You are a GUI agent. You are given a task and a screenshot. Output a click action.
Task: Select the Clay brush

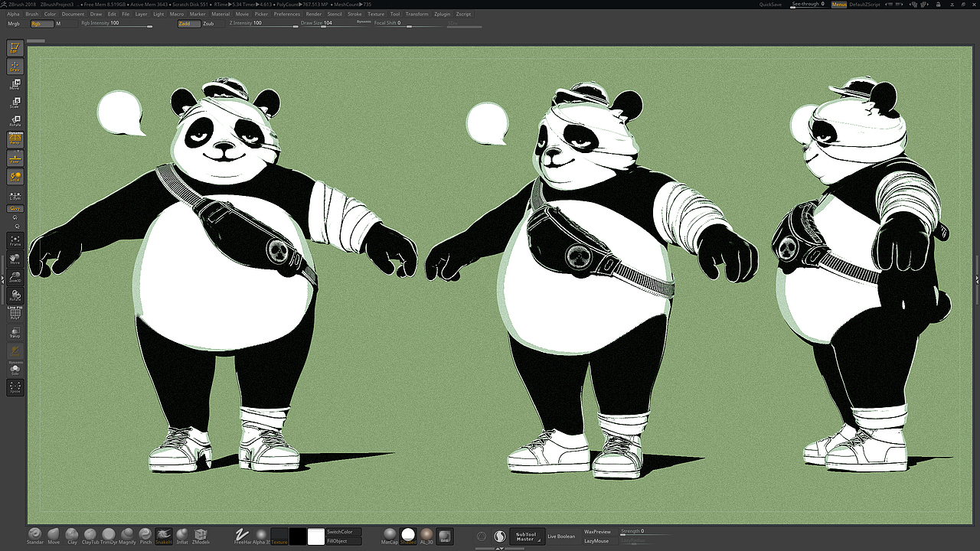tap(72, 536)
